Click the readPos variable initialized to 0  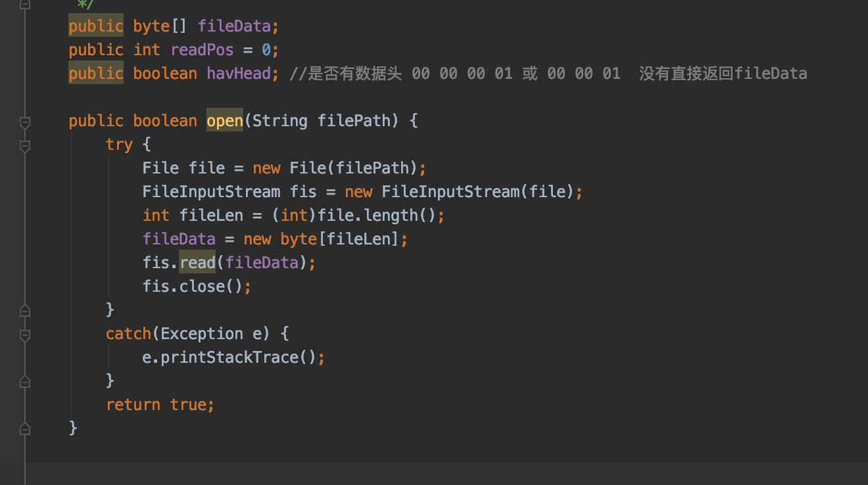point(202,49)
